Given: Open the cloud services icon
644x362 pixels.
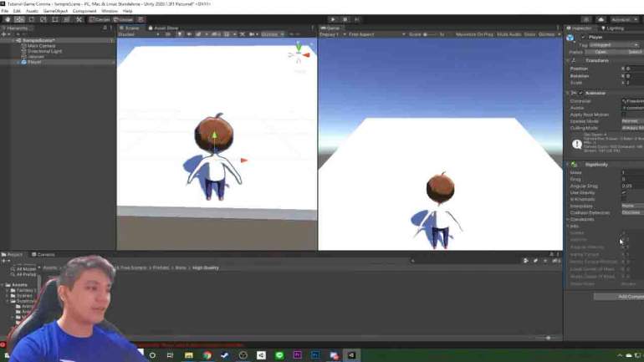Looking at the screenshot, I should 595,19.
